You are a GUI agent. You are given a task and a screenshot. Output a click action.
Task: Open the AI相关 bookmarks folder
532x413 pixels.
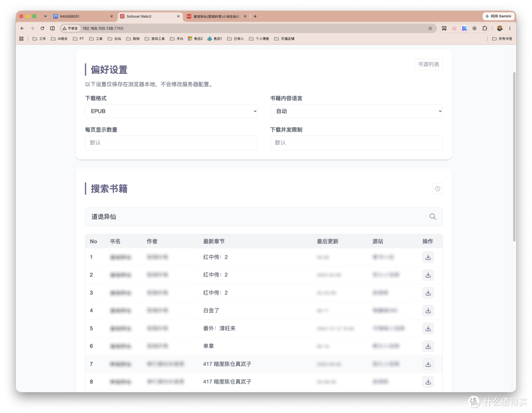(x=60, y=38)
